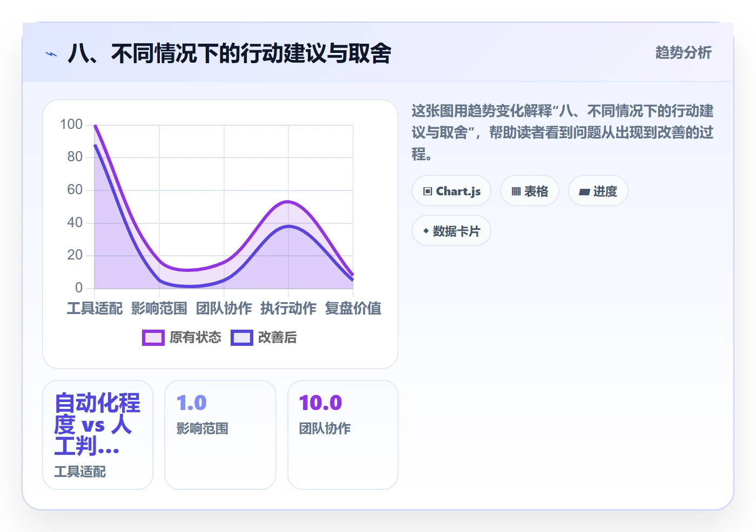Click the 执行动作 x-axis label

coord(288,309)
